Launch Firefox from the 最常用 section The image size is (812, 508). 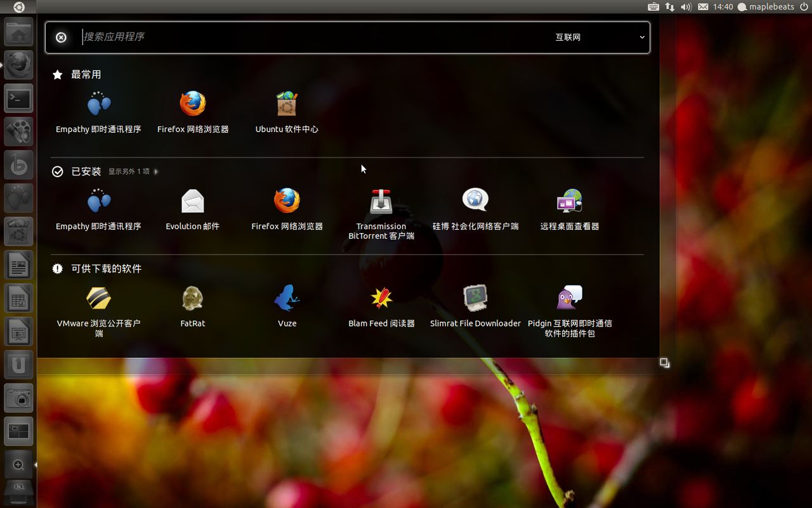tap(193, 112)
